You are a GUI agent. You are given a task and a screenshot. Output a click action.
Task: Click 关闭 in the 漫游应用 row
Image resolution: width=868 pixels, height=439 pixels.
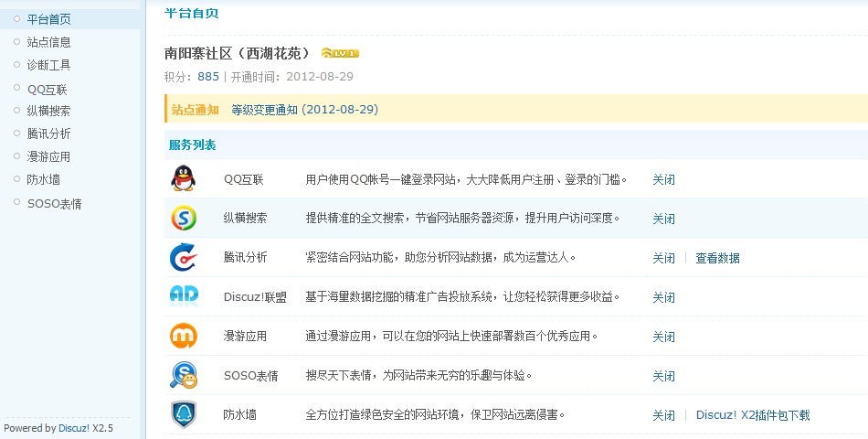(663, 337)
